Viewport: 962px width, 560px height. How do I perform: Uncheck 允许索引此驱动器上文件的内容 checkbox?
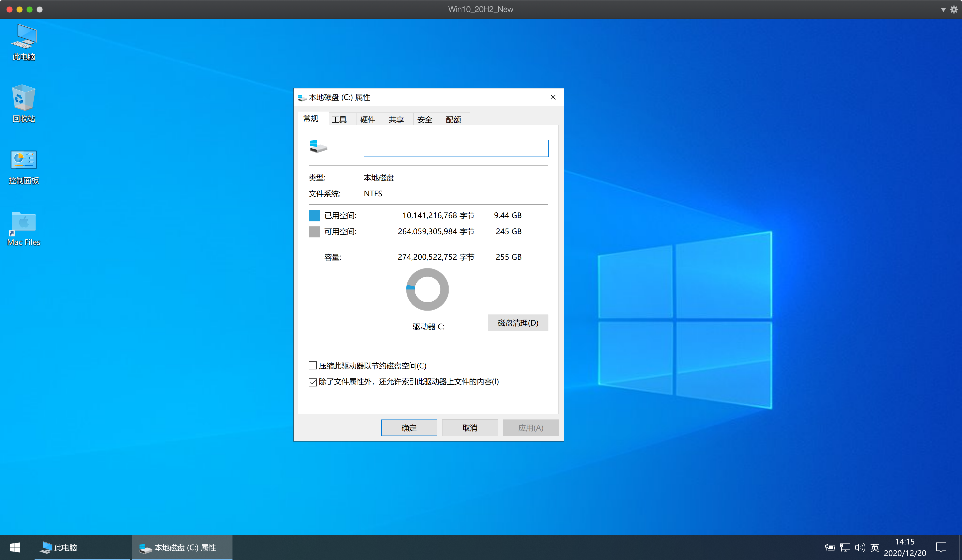[313, 382]
